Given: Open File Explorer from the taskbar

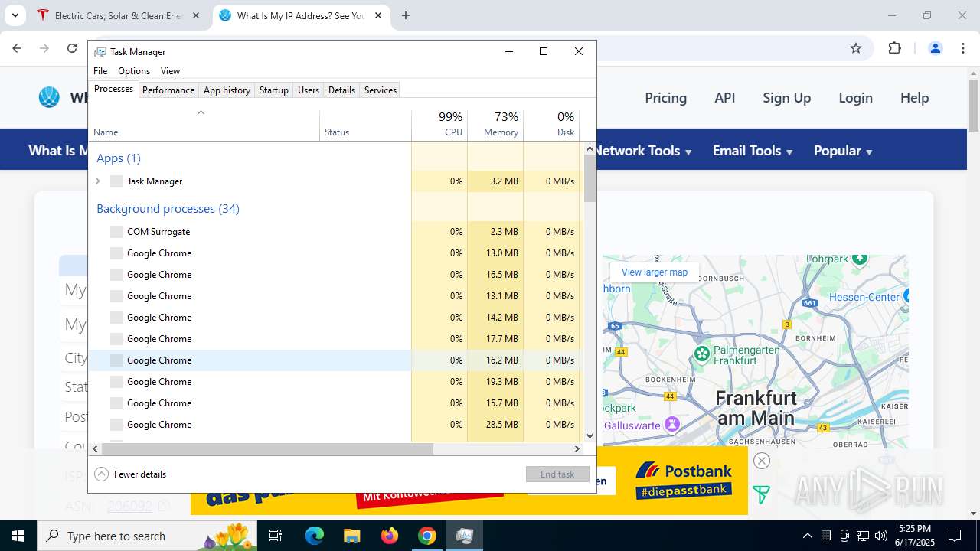Looking at the screenshot, I should pyautogui.click(x=352, y=536).
